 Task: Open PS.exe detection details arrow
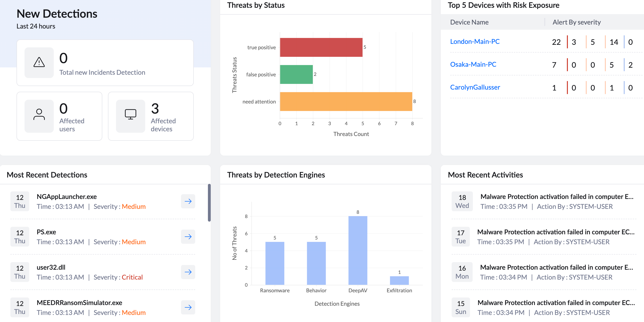tap(188, 236)
